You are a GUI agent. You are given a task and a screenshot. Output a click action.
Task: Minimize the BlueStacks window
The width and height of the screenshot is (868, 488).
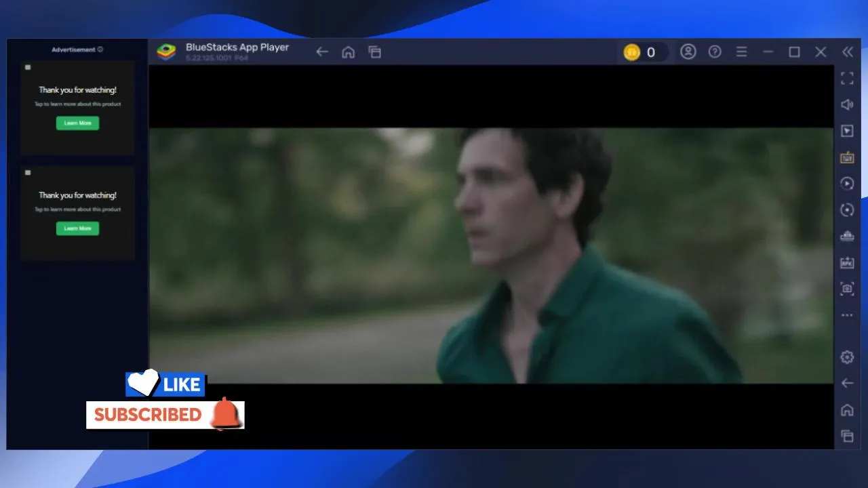[x=768, y=52]
